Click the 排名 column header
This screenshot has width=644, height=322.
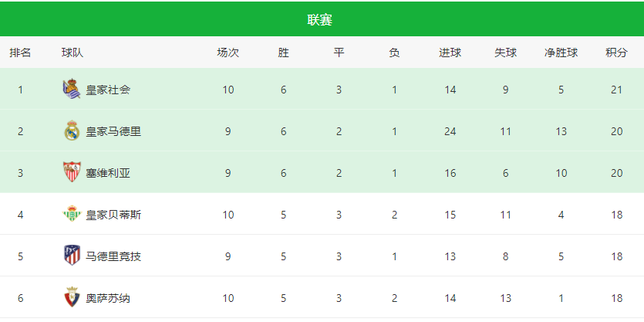pos(21,53)
